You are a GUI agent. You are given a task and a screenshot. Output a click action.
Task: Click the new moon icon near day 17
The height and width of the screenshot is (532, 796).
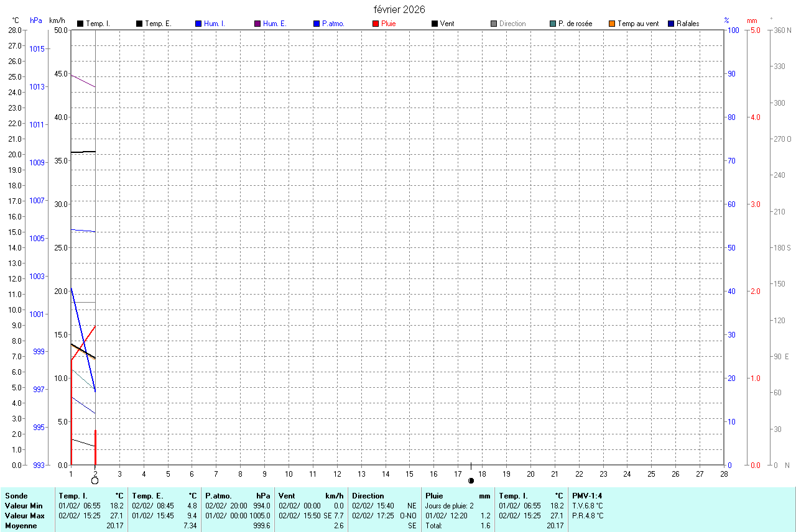pos(471,480)
